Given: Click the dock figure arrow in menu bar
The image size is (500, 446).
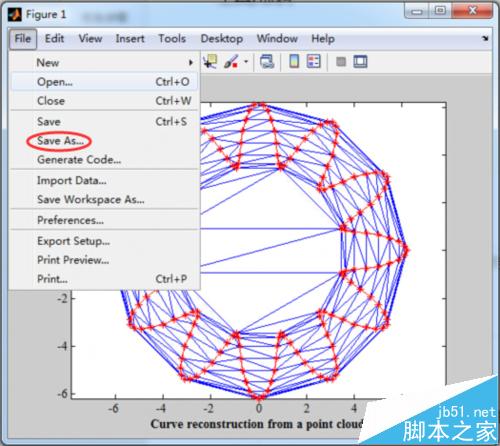Looking at the screenshot, I should [x=485, y=38].
